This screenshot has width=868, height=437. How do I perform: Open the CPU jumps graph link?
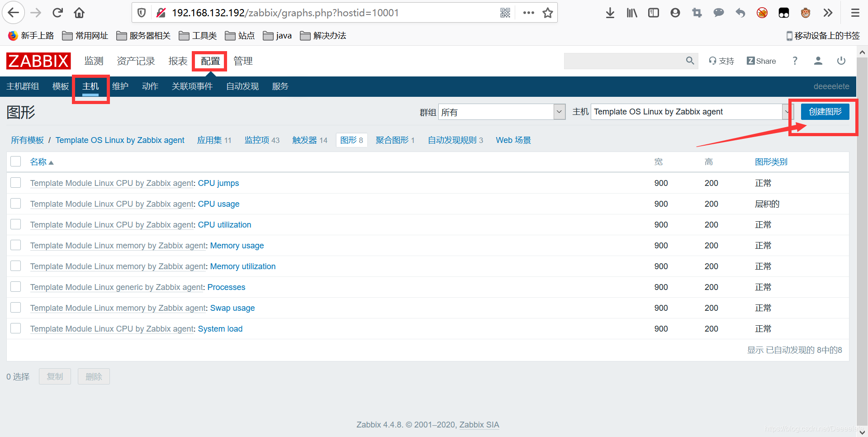(x=218, y=183)
